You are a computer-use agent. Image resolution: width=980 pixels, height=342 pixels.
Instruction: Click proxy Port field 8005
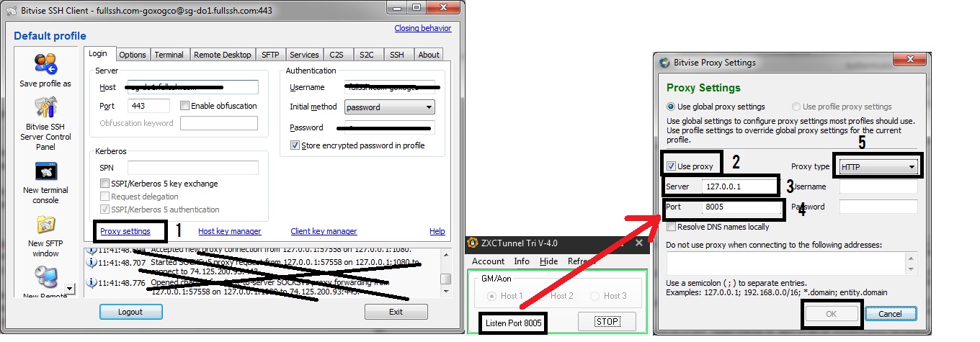tap(741, 207)
